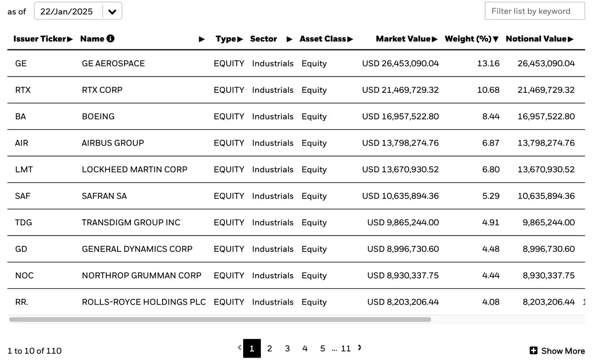Jump to page 11 of holdings
The width and height of the screenshot is (593, 364).
346,349
